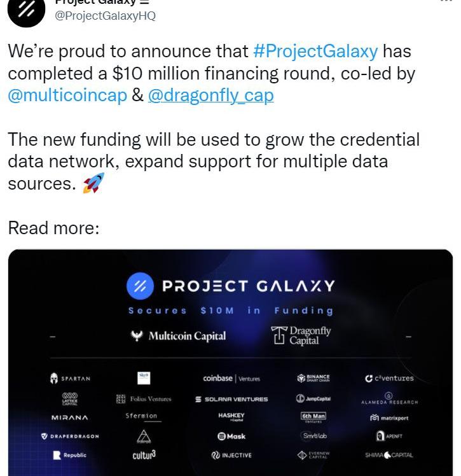
Task: Open the Secures $10M in Funding image
Action: [230, 363]
